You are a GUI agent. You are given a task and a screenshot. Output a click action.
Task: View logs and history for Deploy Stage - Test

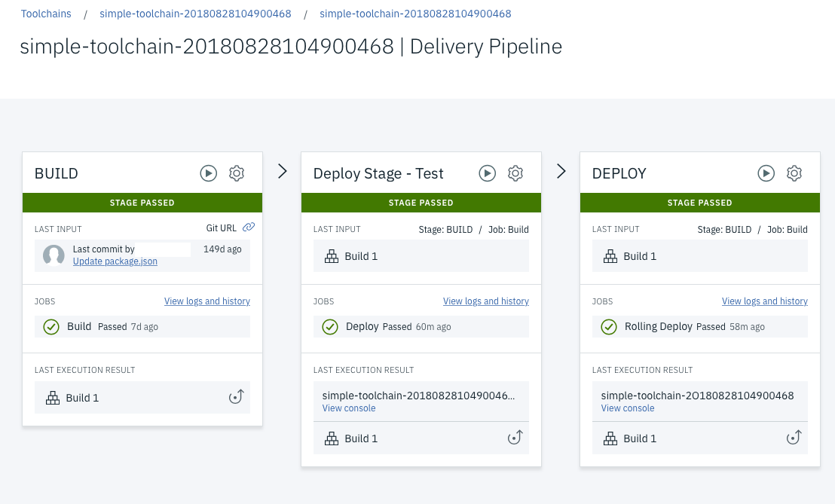coord(485,301)
